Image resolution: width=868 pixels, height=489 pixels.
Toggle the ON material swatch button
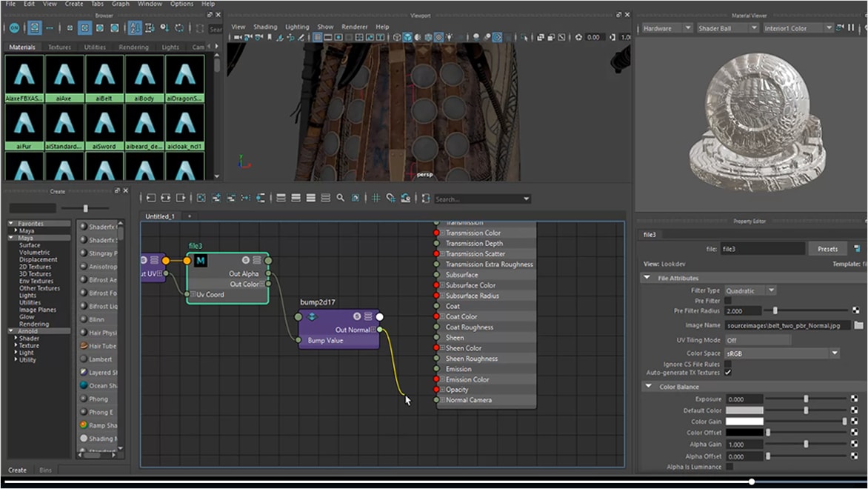click(x=15, y=28)
